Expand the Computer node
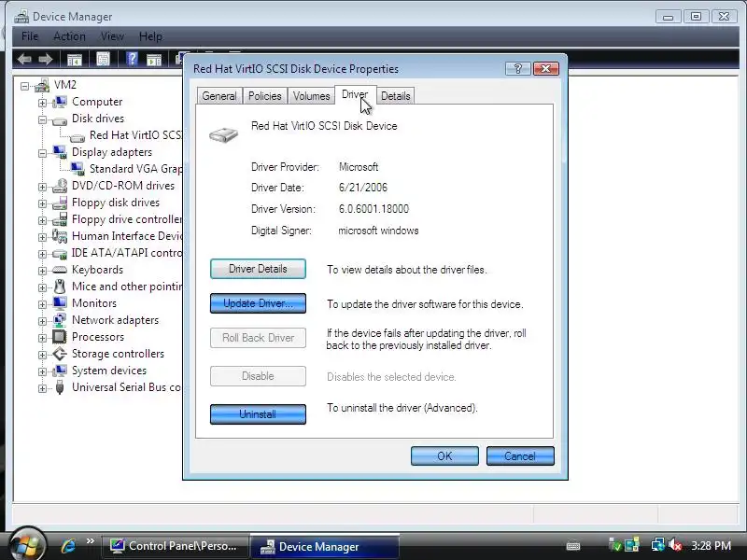 point(42,103)
